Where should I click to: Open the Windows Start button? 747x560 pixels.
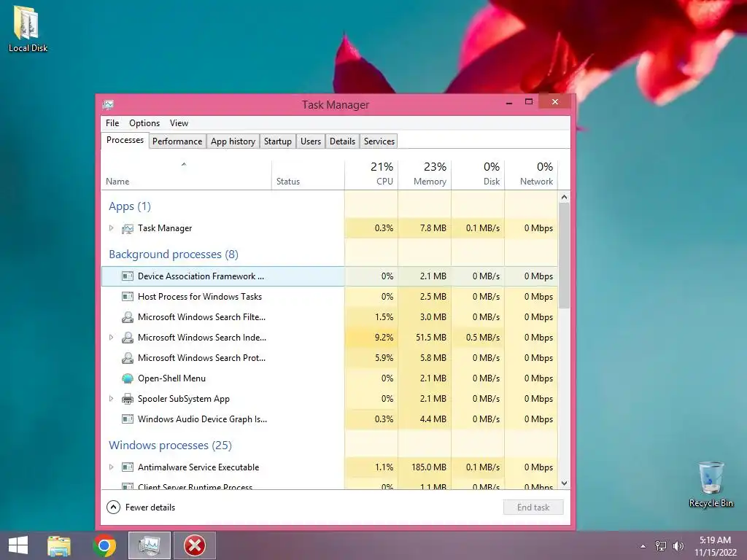pos(18,545)
